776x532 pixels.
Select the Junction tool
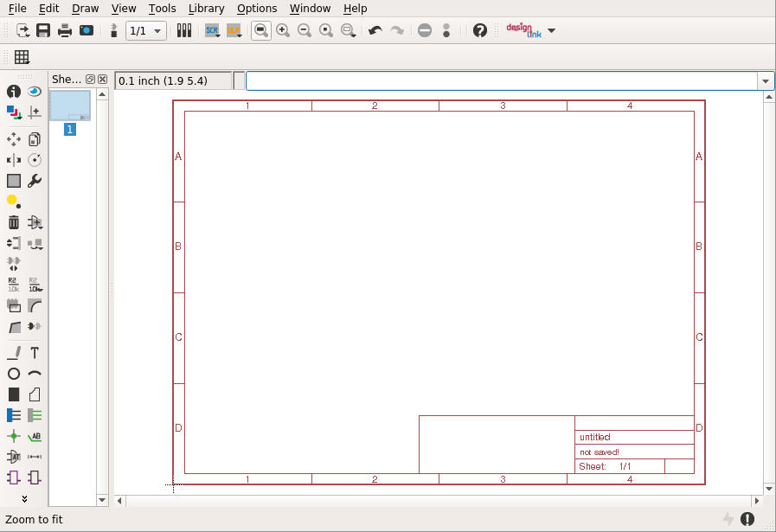click(x=14, y=436)
